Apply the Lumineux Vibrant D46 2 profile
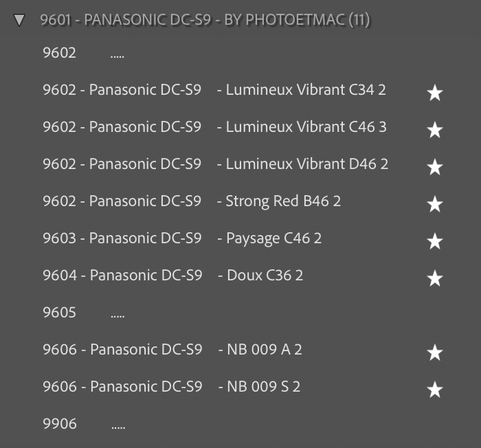481x448 pixels. (x=214, y=164)
